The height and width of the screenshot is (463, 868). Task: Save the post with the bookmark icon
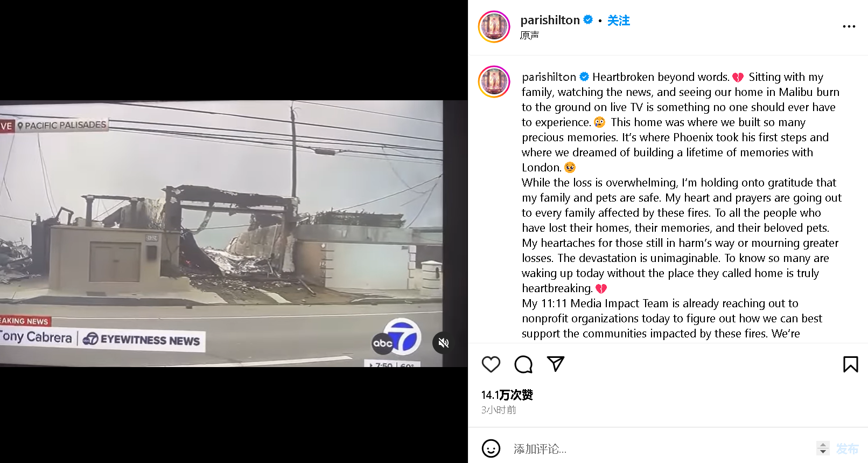850,364
